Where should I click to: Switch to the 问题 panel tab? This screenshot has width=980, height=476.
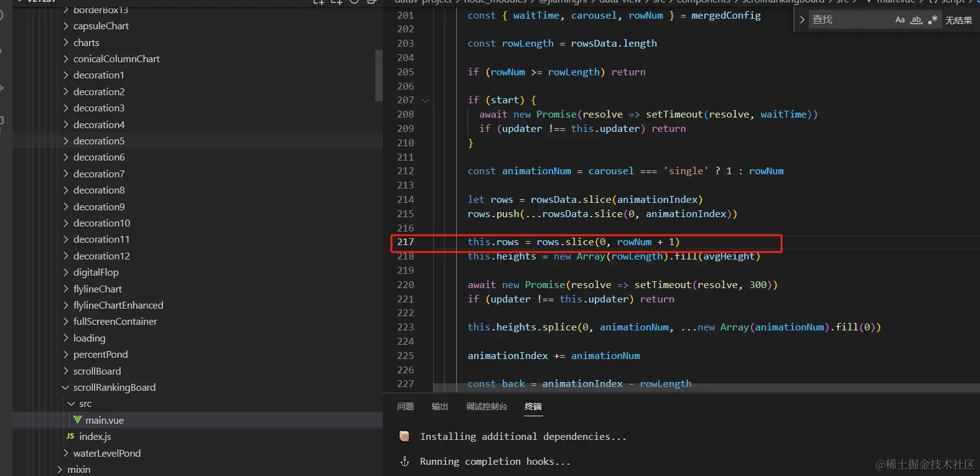[406, 406]
